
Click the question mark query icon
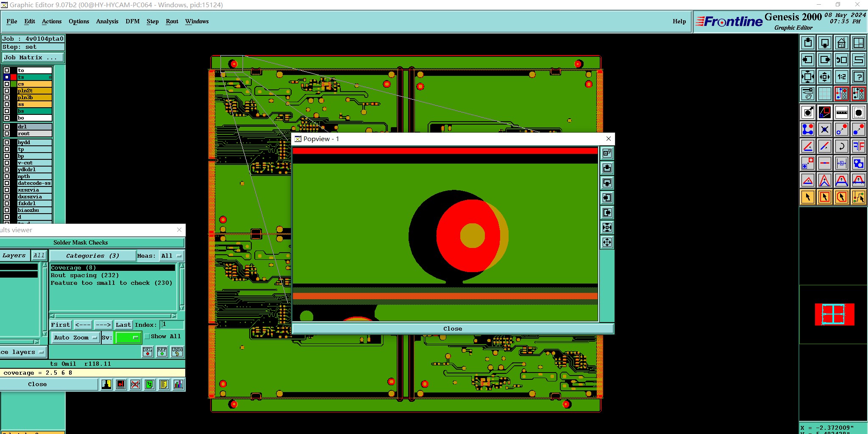pyautogui.click(x=859, y=77)
